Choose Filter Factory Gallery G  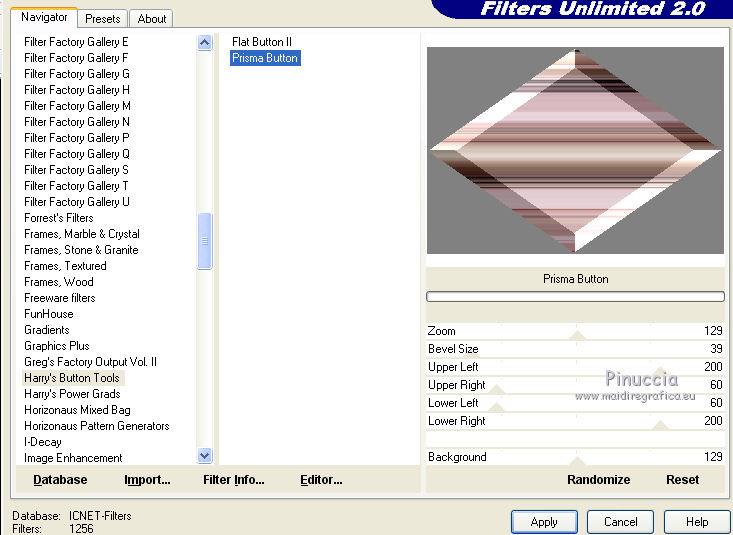[x=77, y=74]
